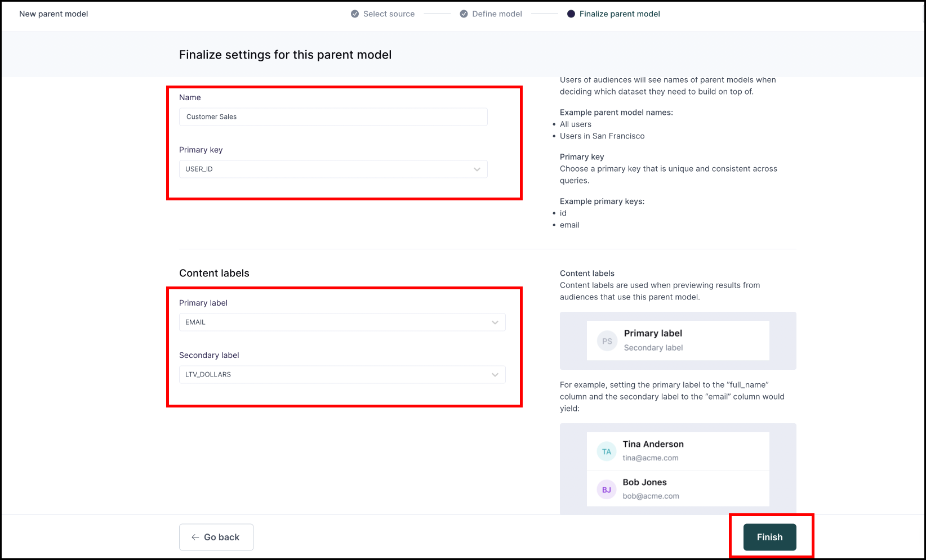The height and width of the screenshot is (560, 926).
Task: Click the Finish button
Action: (769, 537)
